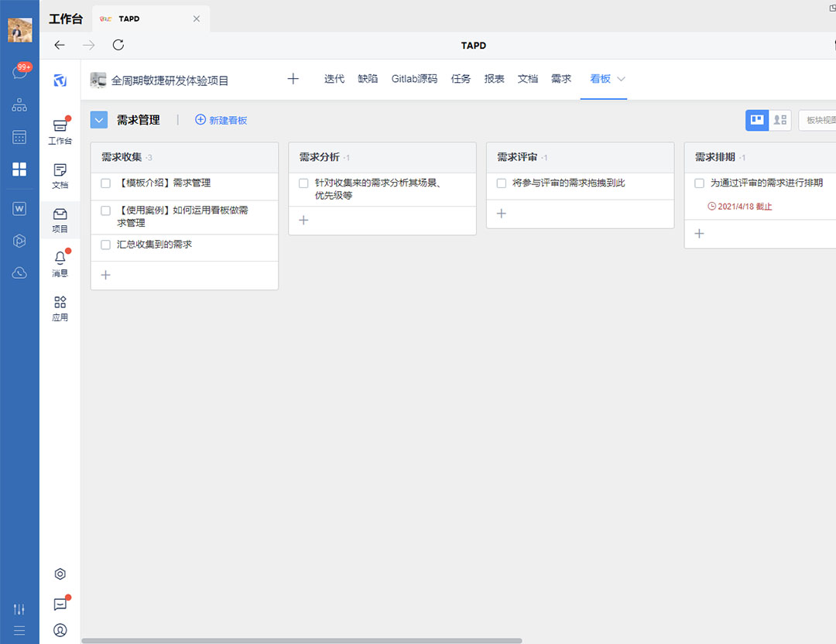Switch to board card view
Image resolution: width=836 pixels, height=644 pixels.
pyautogui.click(x=757, y=120)
